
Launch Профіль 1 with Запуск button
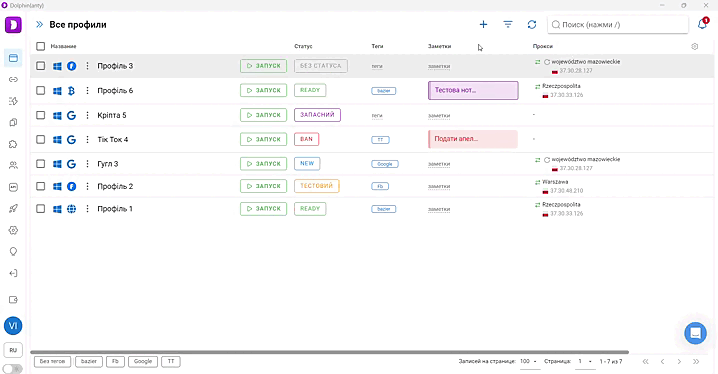(x=263, y=209)
